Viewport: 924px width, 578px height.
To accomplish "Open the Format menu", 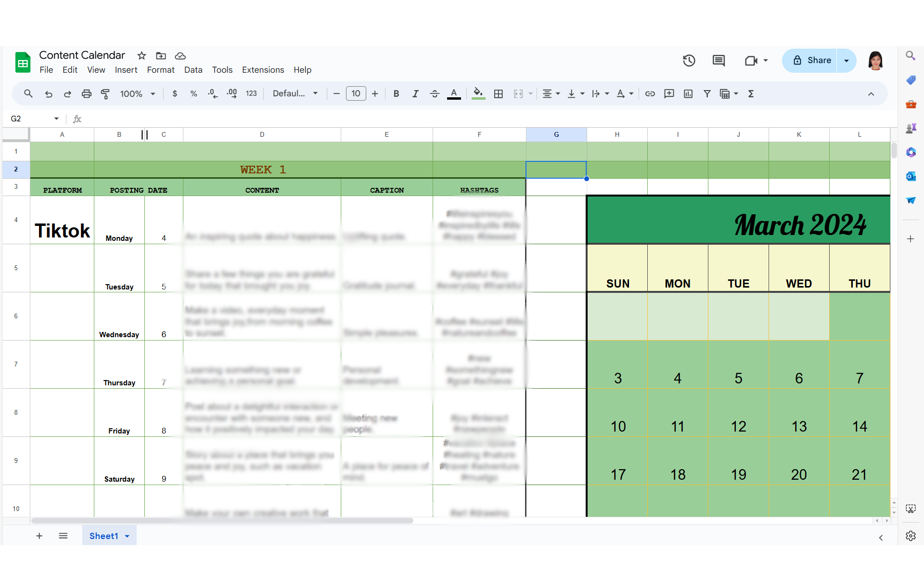I will [160, 70].
